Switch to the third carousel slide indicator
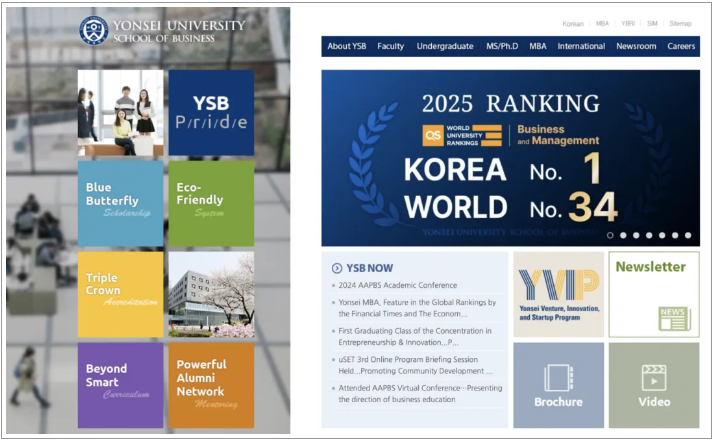713x441 pixels. pyautogui.click(x=636, y=235)
